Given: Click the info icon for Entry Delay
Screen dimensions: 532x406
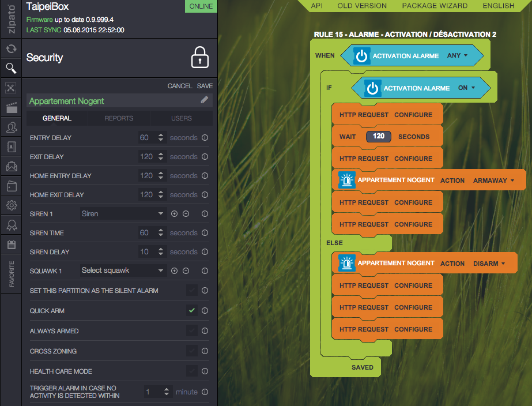Looking at the screenshot, I should [x=205, y=138].
